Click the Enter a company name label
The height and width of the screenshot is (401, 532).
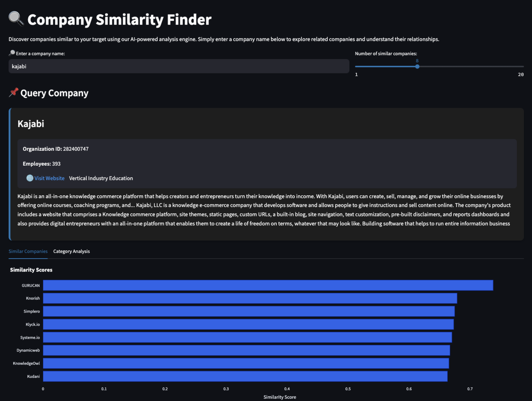[x=40, y=54]
